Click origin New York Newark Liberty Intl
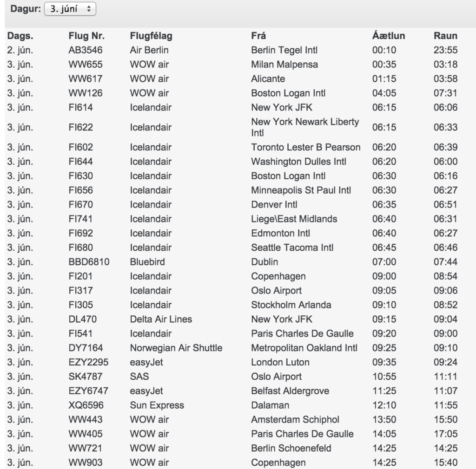 point(305,127)
